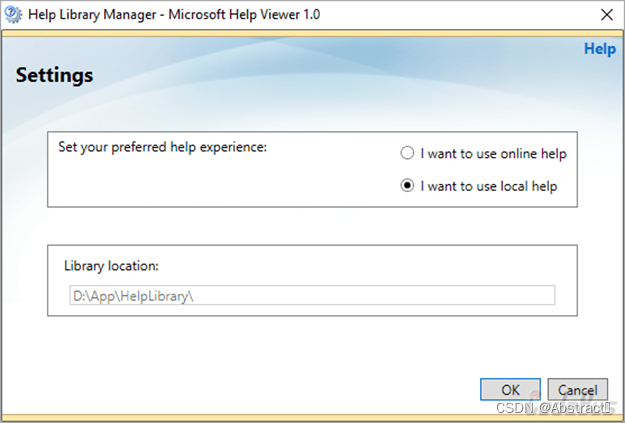The height and width of the screenshot is (423, 625).
Task: Click empty space in help experience group box
Action: coord(220,185)
